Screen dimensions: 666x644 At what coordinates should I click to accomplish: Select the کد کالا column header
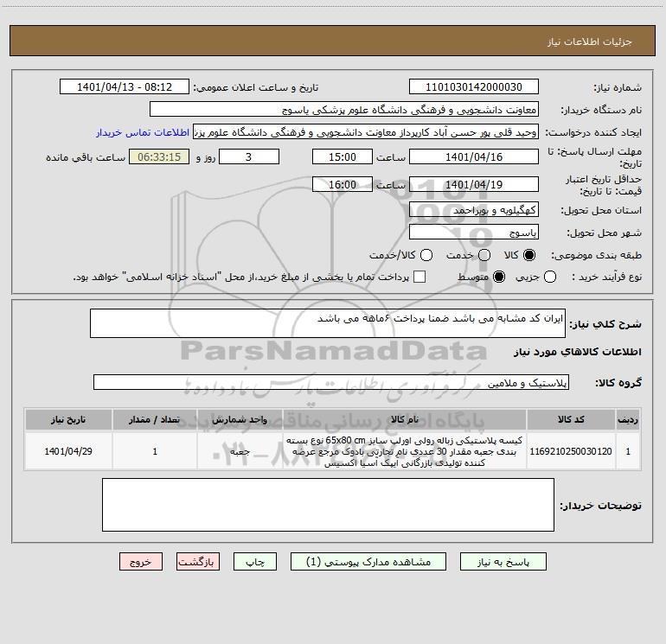(571, 420)
